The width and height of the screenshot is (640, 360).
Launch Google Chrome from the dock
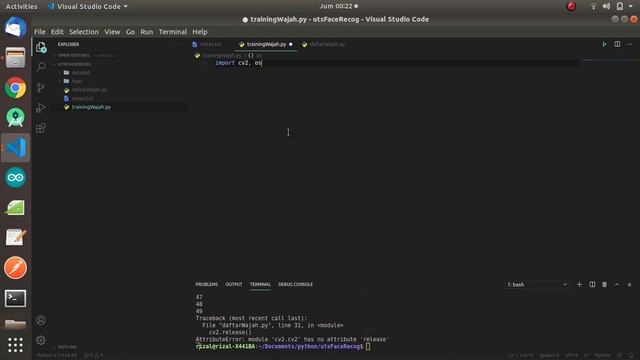tap(16, 88)
